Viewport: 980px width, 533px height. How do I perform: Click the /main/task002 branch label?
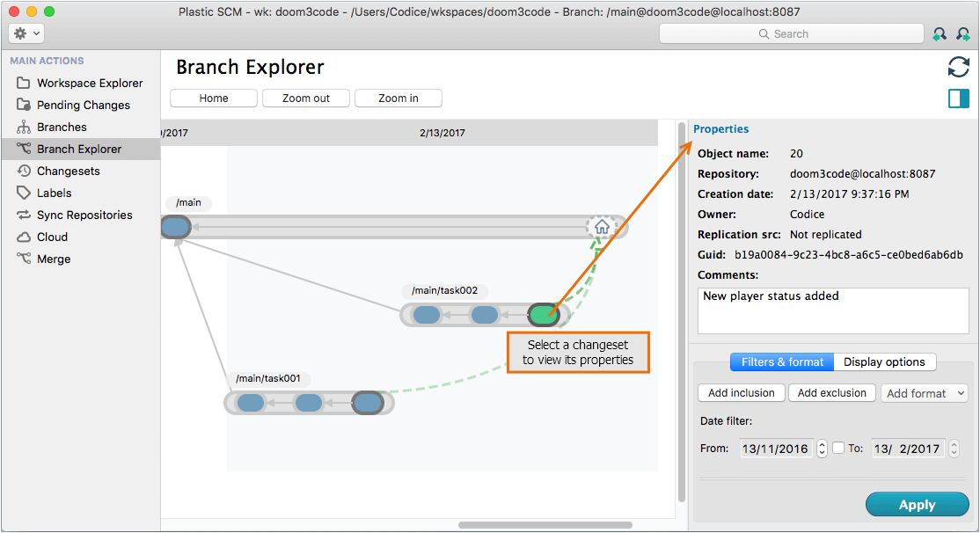(x=444, y=290)
